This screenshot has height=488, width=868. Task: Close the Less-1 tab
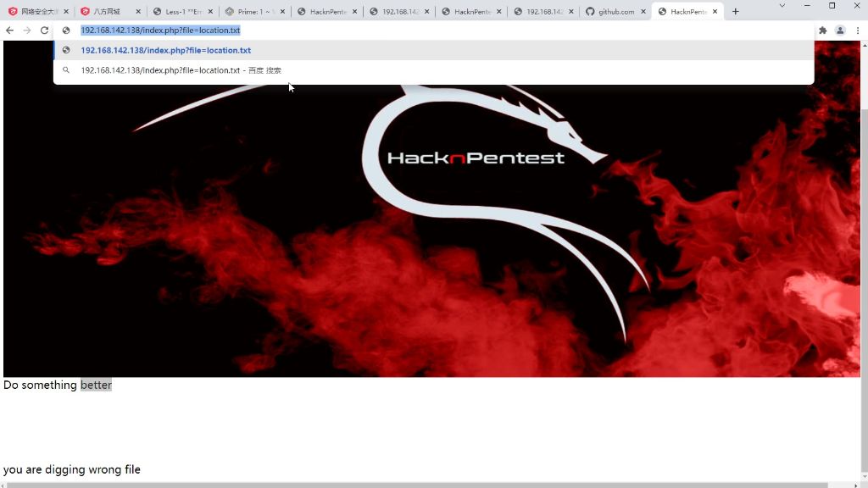[210, 12]
